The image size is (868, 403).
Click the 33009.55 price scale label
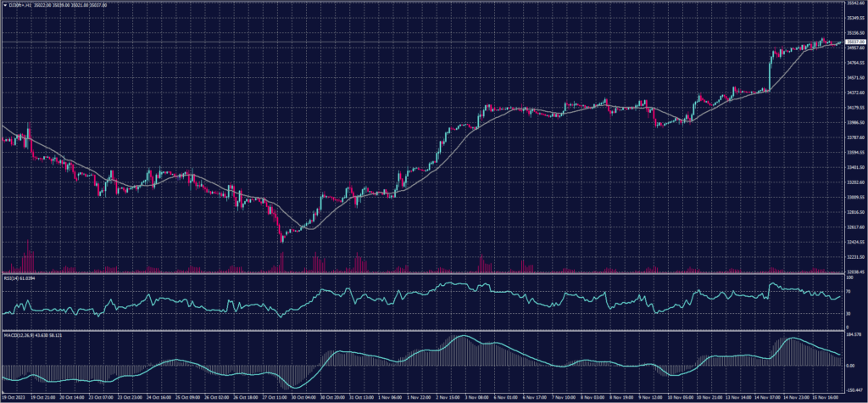click(x=855, y=197)
